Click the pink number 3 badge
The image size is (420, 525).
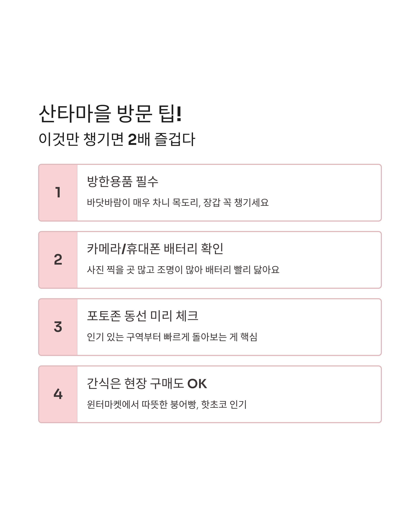58,327
